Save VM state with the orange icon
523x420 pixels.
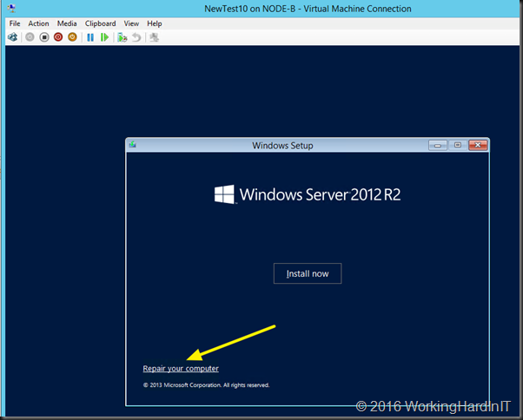pos(72,37)
